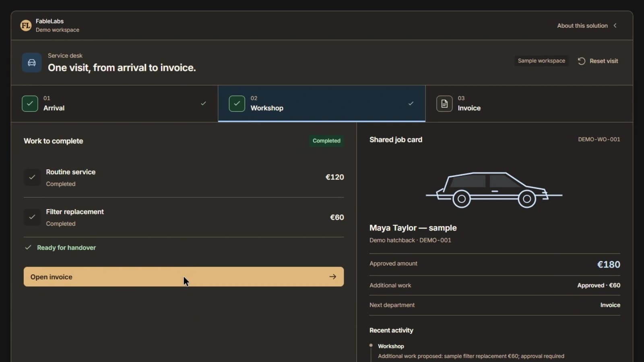
Task: Toggle the Routine service checkbox
Action: (x=32, y=177)
